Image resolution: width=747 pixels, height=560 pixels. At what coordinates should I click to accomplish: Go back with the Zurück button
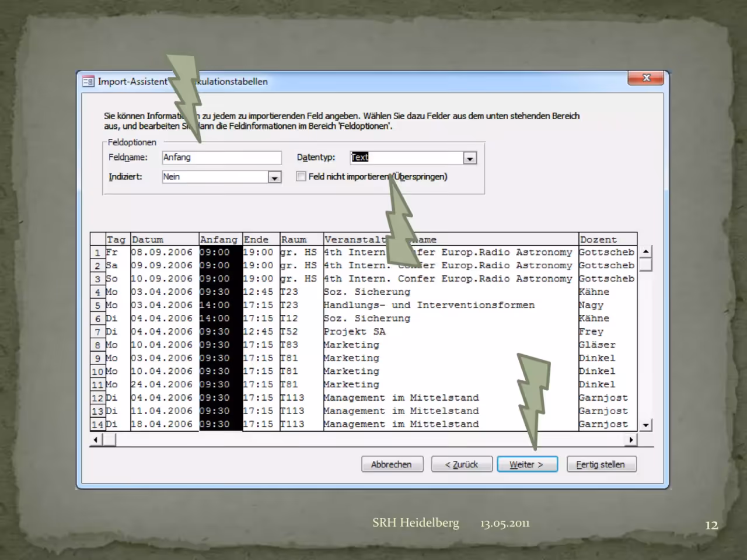462,464
